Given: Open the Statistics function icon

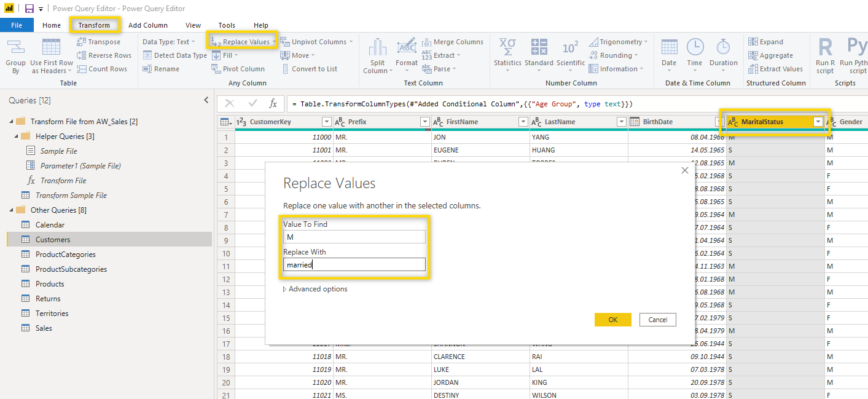Looking at the screenshot, I should (x=507, y=48).
